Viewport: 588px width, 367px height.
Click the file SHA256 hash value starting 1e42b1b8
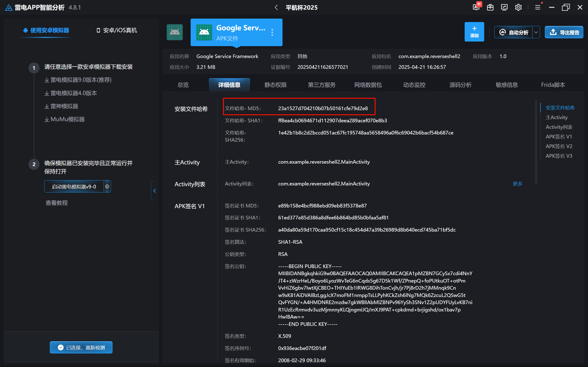click(365, 133)
